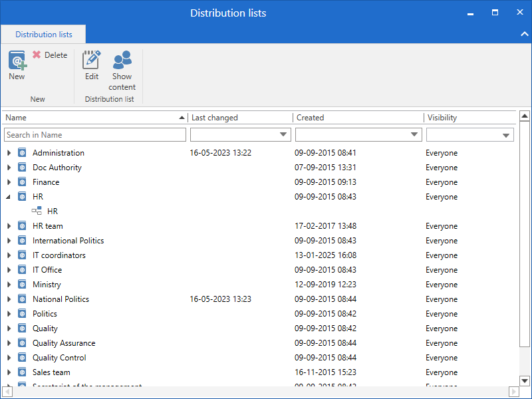Screen dimensions: 532x399
Task: Click the HR sub-item org unit icon
Action: (x=37, y=211)
